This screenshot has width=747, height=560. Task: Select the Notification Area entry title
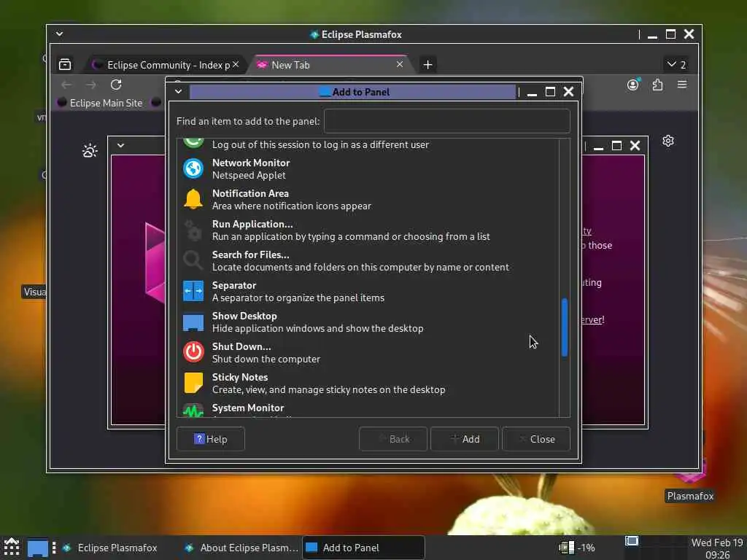pos(251,193)
